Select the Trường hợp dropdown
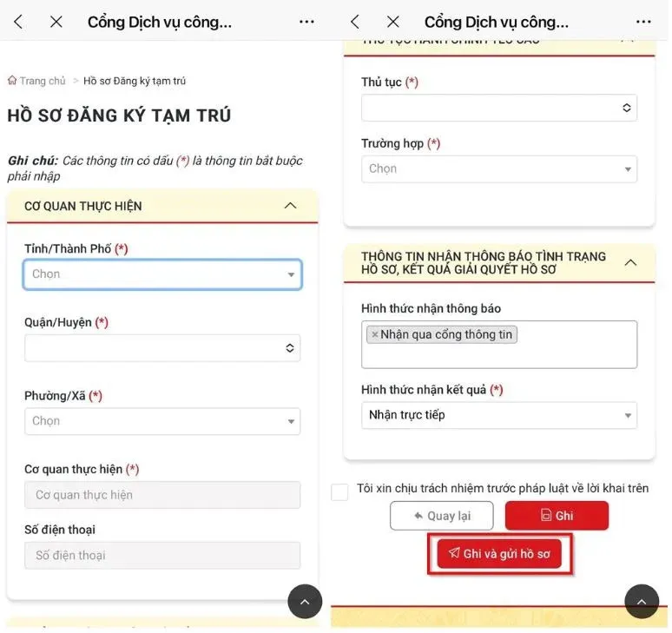Viewport: 672px width, 633px height. (499, 168)
